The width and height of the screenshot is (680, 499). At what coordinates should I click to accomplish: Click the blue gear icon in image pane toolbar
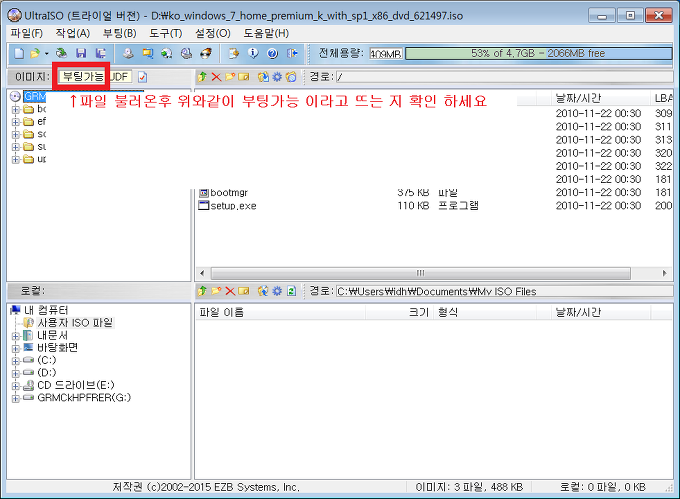pyautogui.click(x=277, y=77)
